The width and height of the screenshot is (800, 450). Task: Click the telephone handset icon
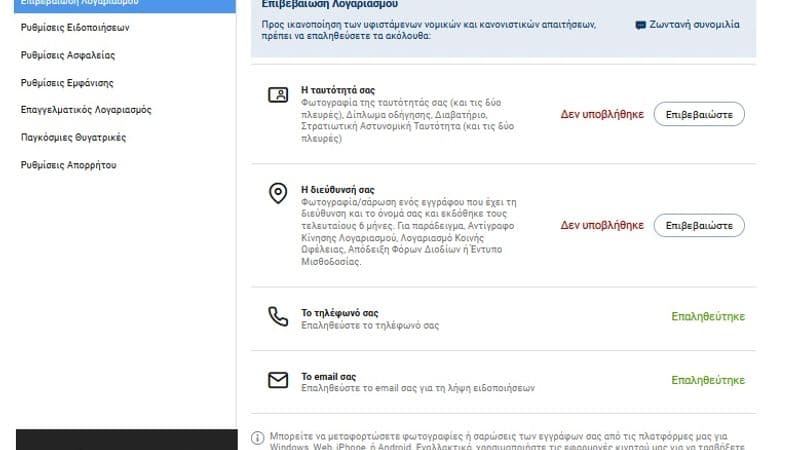(x=278, y=316)
